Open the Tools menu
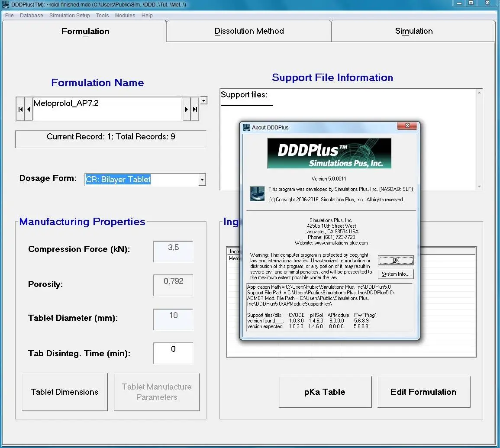The image size is (500, 448). point(102,15)
